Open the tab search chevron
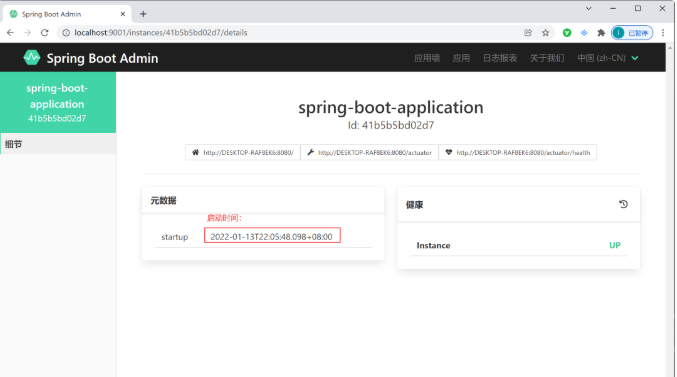677x377 pixels. (588, 9)
